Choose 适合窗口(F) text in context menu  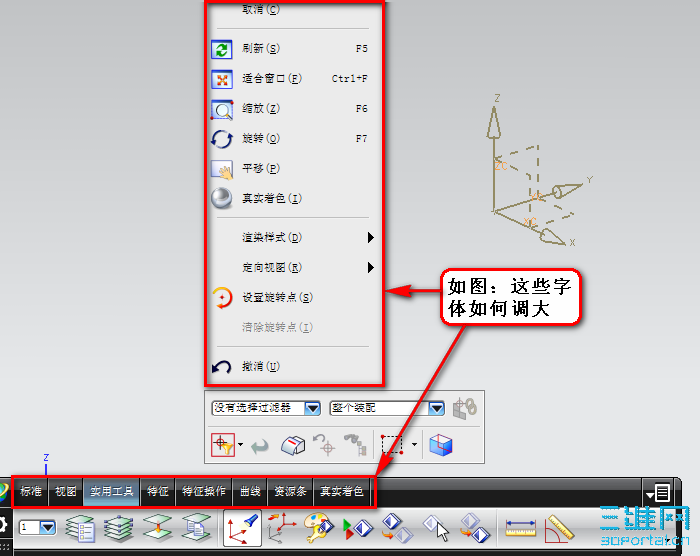(272, 79)
